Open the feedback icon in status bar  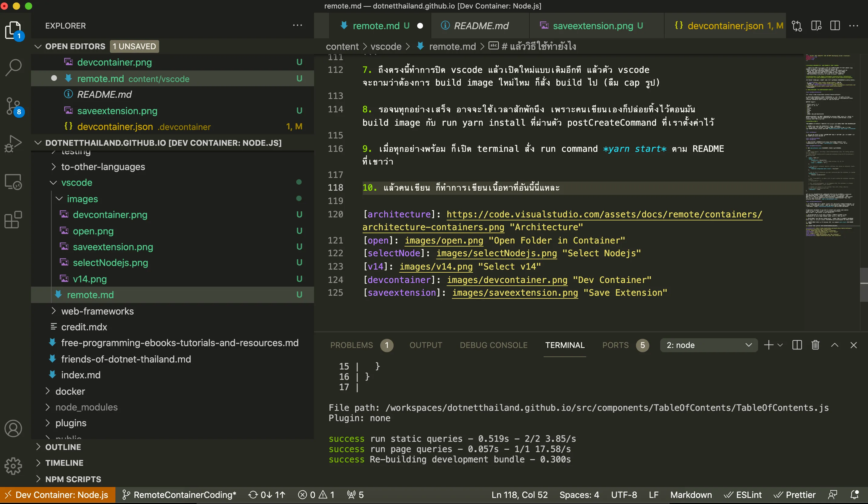832,495
